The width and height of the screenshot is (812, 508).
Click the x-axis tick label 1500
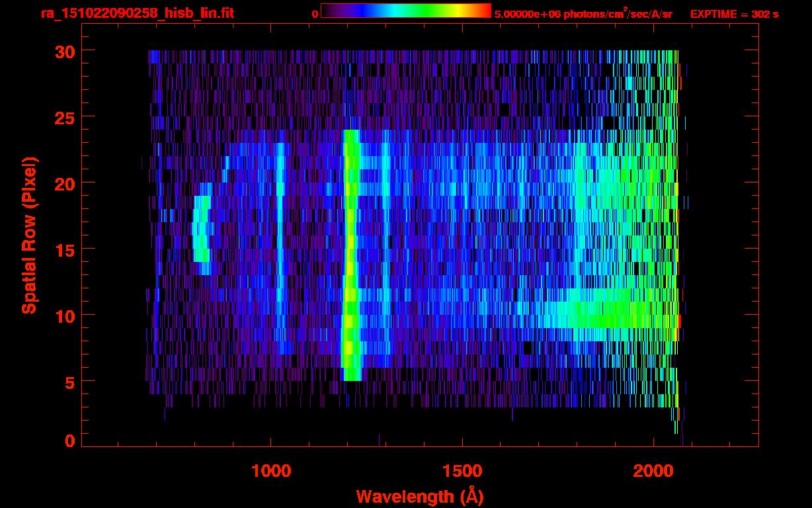[x=462, y=471]
